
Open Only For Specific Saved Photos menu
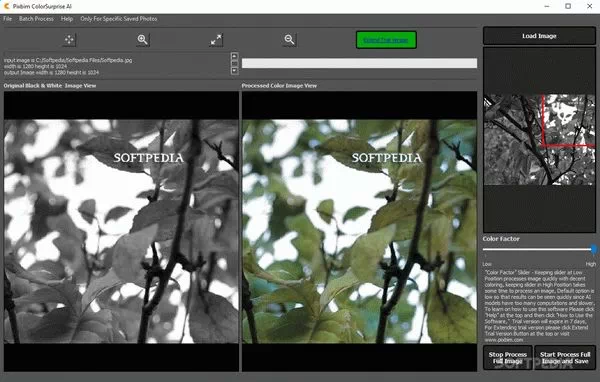tap(119, 19)
